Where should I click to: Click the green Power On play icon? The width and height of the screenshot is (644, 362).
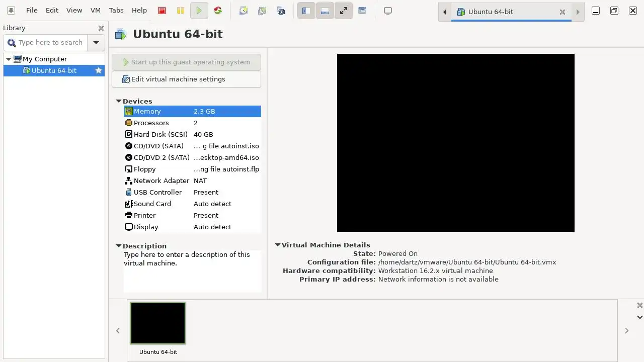199,11
